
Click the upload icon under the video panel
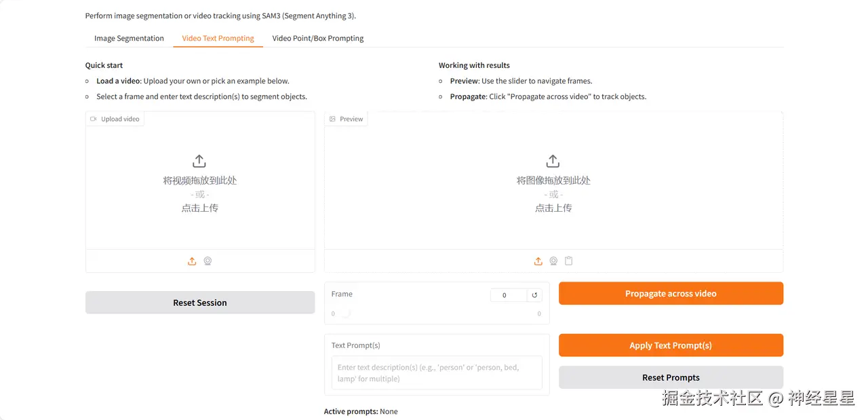click(x=192, y=261)
